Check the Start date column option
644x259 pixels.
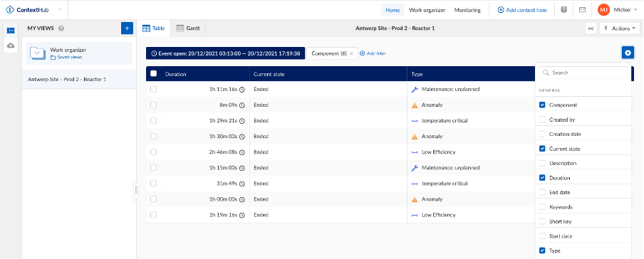(x=542, y=236)
